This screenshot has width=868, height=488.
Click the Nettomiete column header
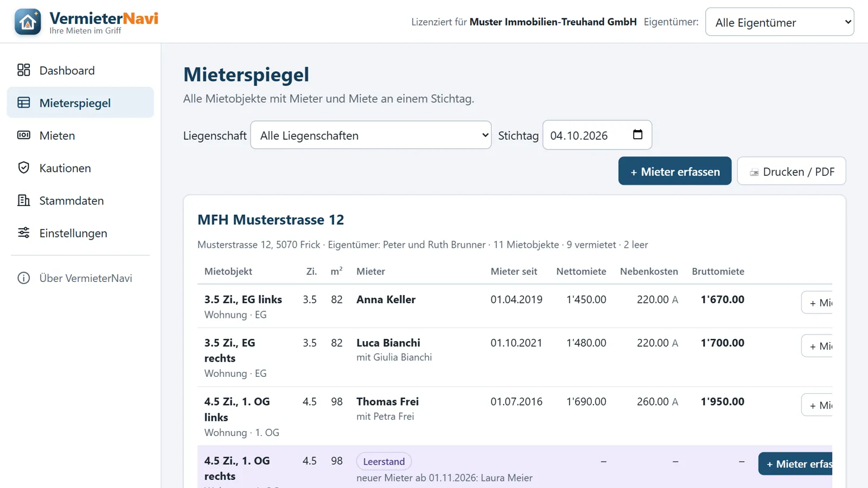pyautogui.click(x=581, y=271)
